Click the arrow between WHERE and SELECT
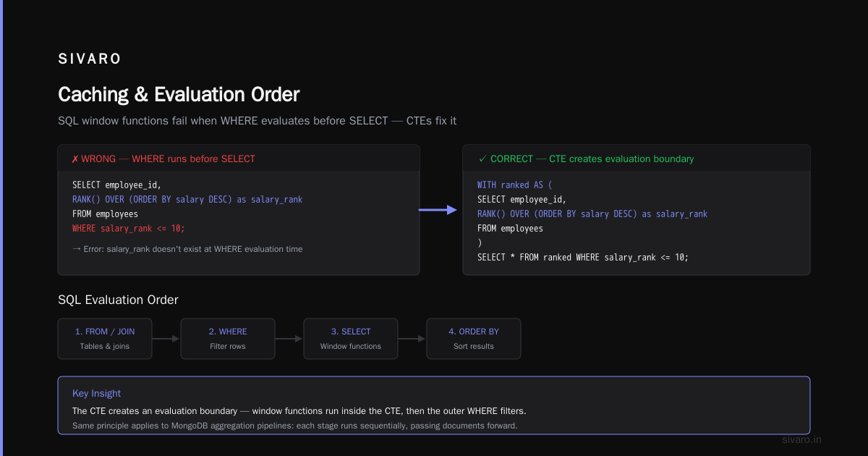 (x=289, y=339)
